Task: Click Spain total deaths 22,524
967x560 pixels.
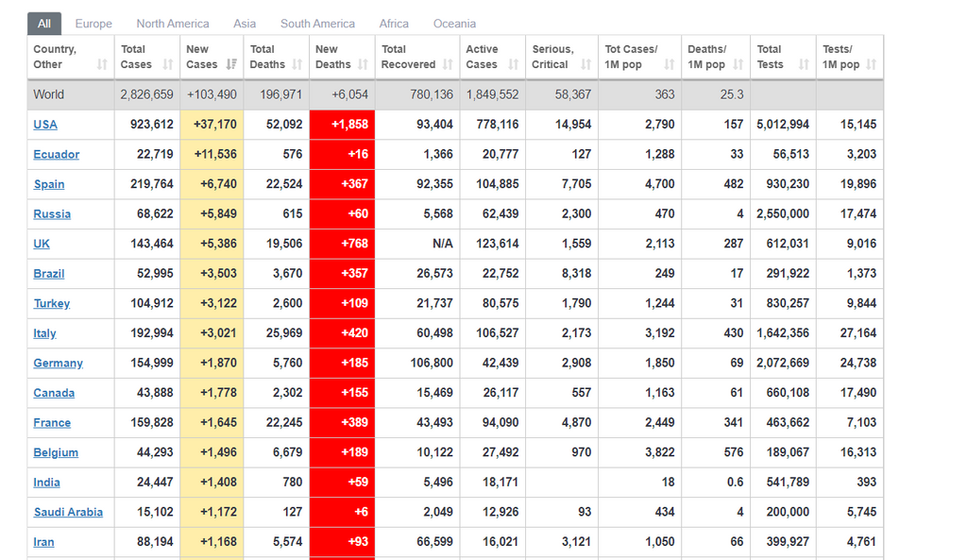Action: coord(284,184)
